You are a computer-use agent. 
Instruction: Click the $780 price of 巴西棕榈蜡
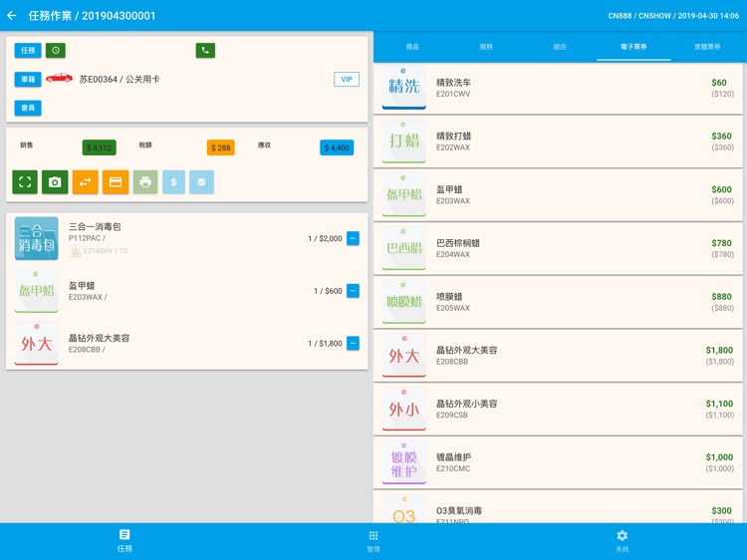(721, 243)
